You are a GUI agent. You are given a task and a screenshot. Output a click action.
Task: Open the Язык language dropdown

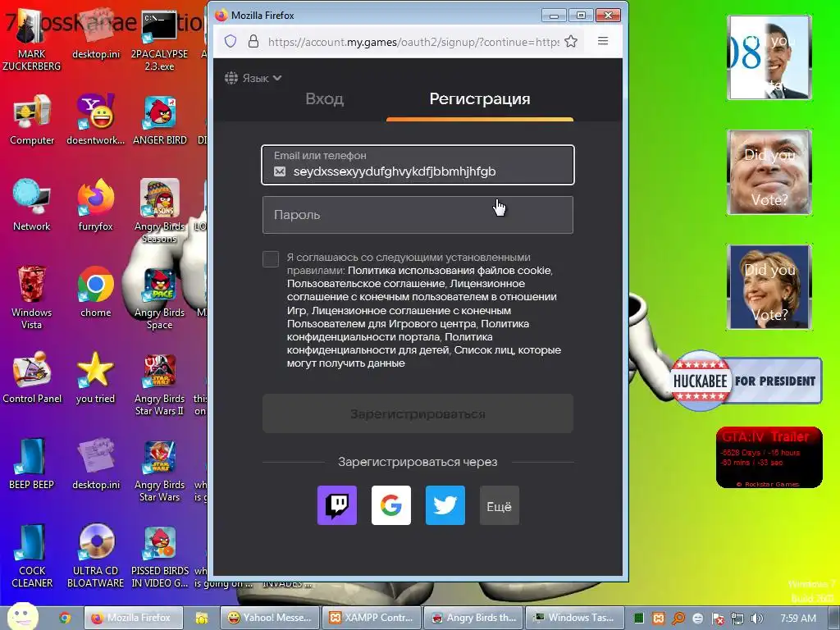coord(253,78)
